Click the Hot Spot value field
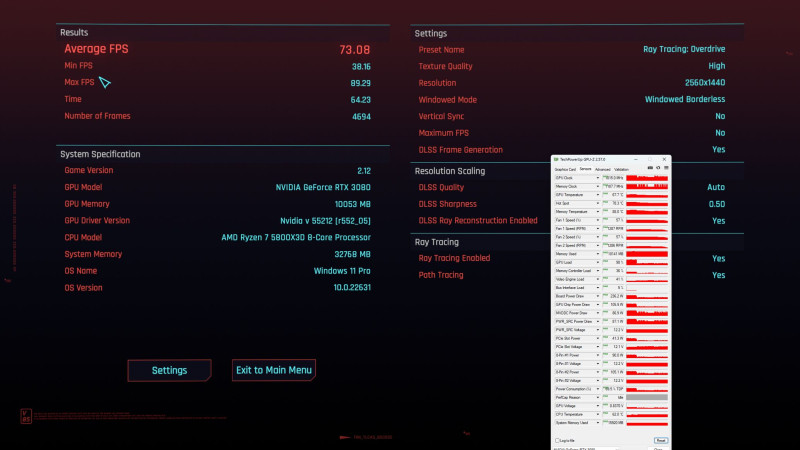 [613, 204]
